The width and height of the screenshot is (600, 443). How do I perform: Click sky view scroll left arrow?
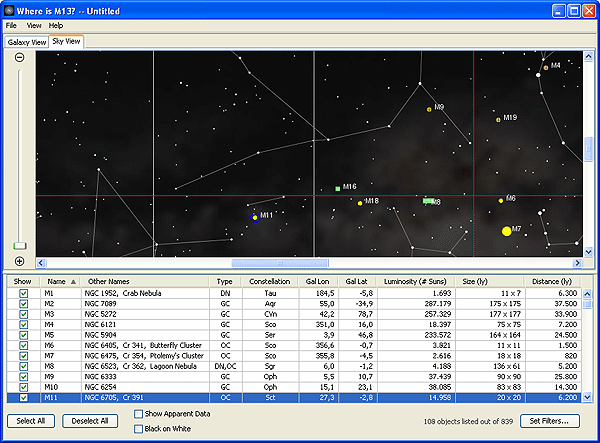pos(41,263)
